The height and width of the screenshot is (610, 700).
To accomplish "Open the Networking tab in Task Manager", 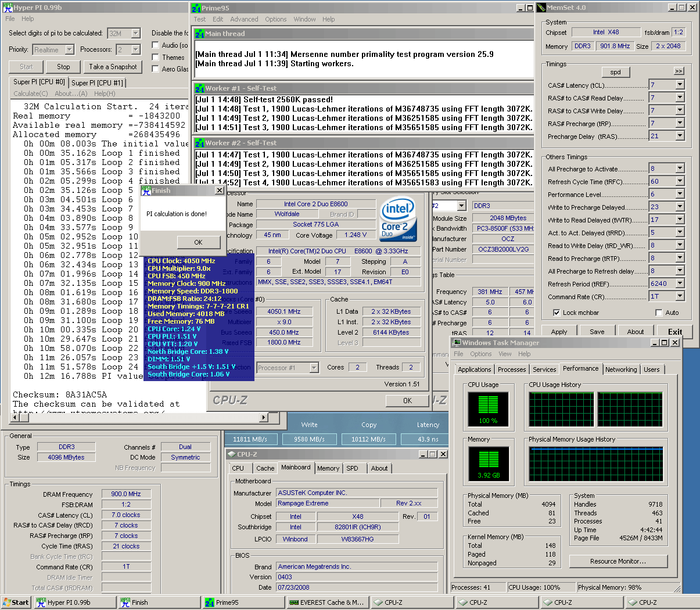I will 621,369.
